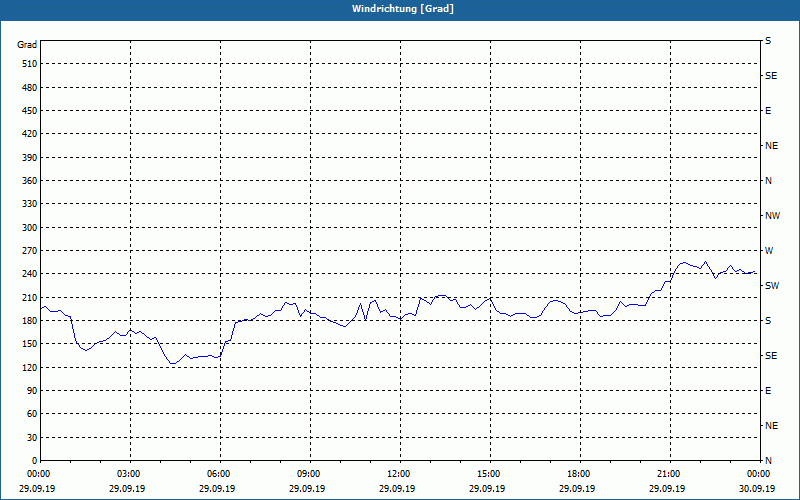800x500 pixels.
Task: Select the 30 y-axis value label
Action: click(x=32, y=437)
